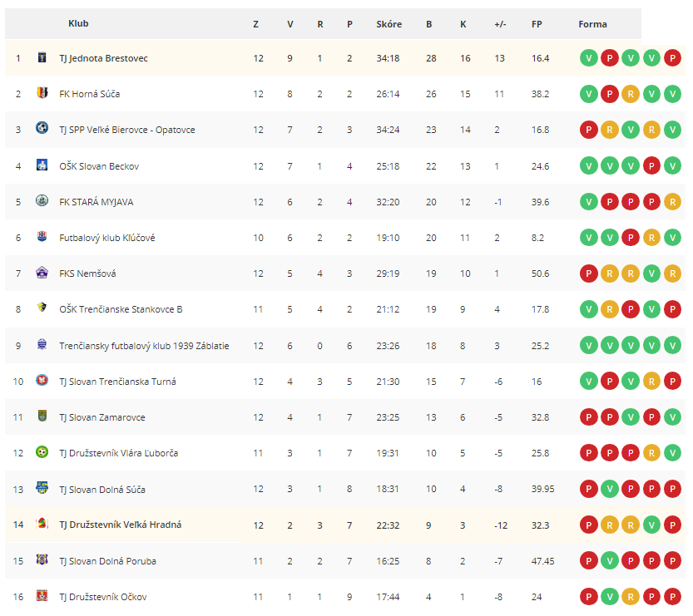Click the FKS Nemšová club crest
The image size is (693, 616).
coord(42,273)
